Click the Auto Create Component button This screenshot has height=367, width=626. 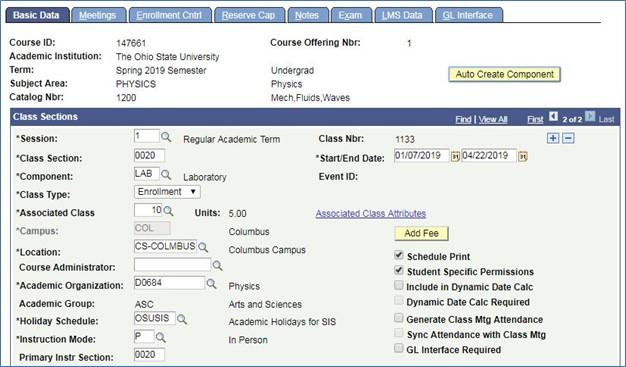pos(505,74)
